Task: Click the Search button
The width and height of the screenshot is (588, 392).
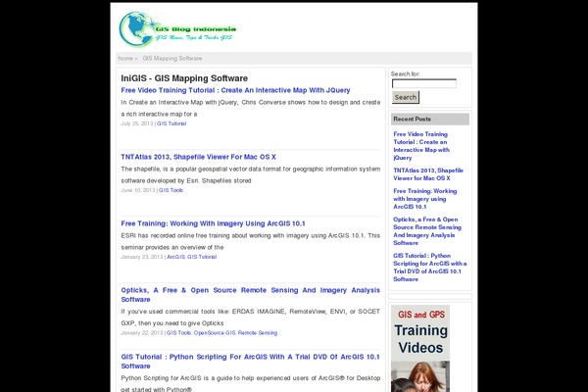Action: point(406,98)
